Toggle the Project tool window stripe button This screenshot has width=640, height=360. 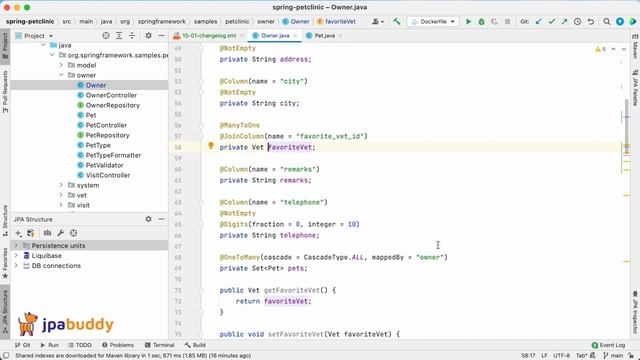(x=5, y=46)
